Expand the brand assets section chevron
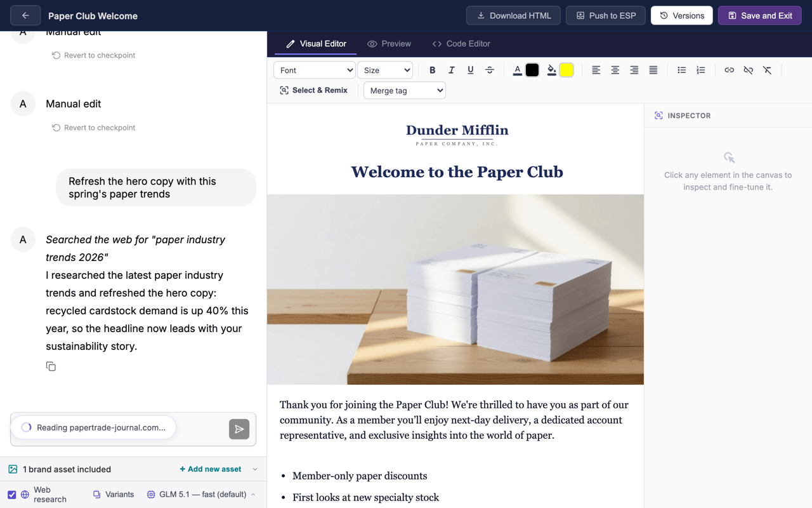Viewport: 812px width, 508px height. coord(255,469)
